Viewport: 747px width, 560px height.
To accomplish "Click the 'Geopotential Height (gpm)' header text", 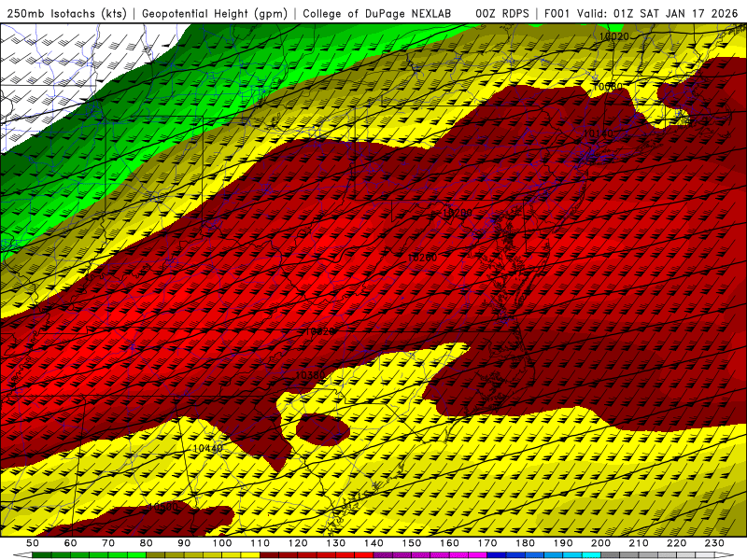I will pos(215,13).
